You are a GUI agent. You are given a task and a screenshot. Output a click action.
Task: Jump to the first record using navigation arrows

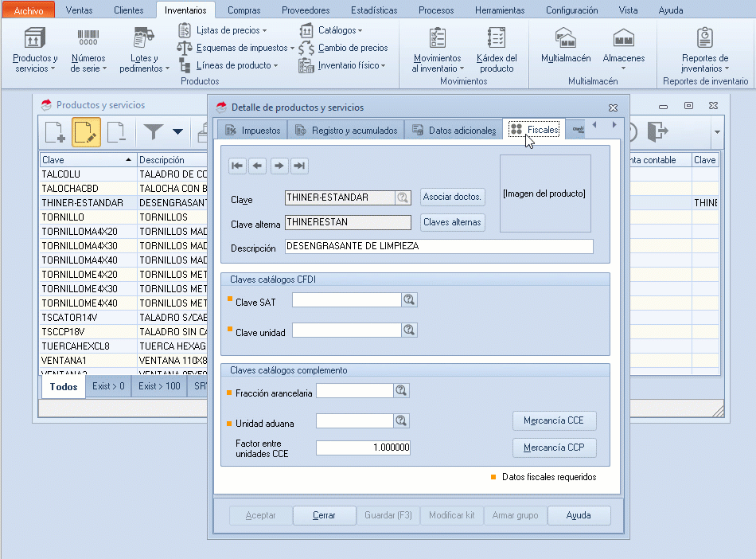236,166
